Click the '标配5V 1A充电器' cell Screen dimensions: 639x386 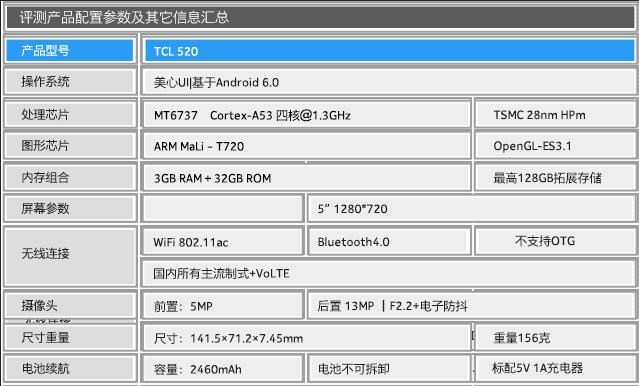tap(555, 368)
